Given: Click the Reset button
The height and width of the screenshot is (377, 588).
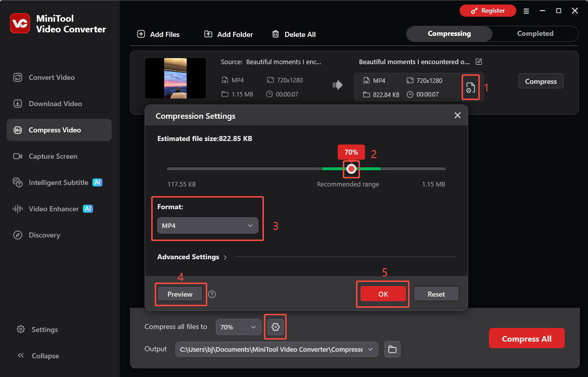Looking at the screenshot, I should tap(436, 294).
